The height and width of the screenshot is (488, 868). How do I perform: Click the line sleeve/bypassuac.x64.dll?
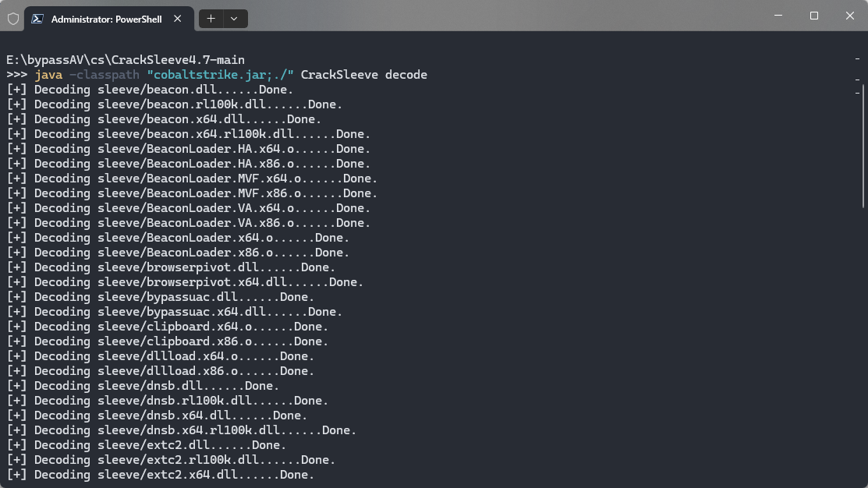(x=175, y=312)
